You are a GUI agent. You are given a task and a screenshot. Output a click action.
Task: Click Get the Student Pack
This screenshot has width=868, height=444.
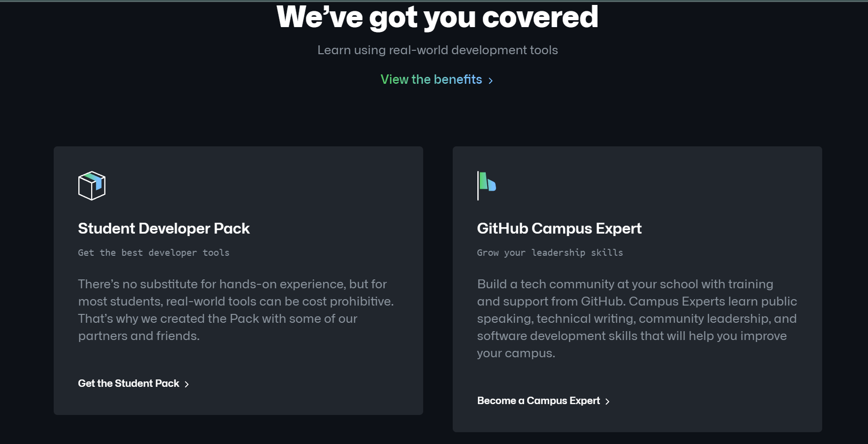[x=128, y=383]
